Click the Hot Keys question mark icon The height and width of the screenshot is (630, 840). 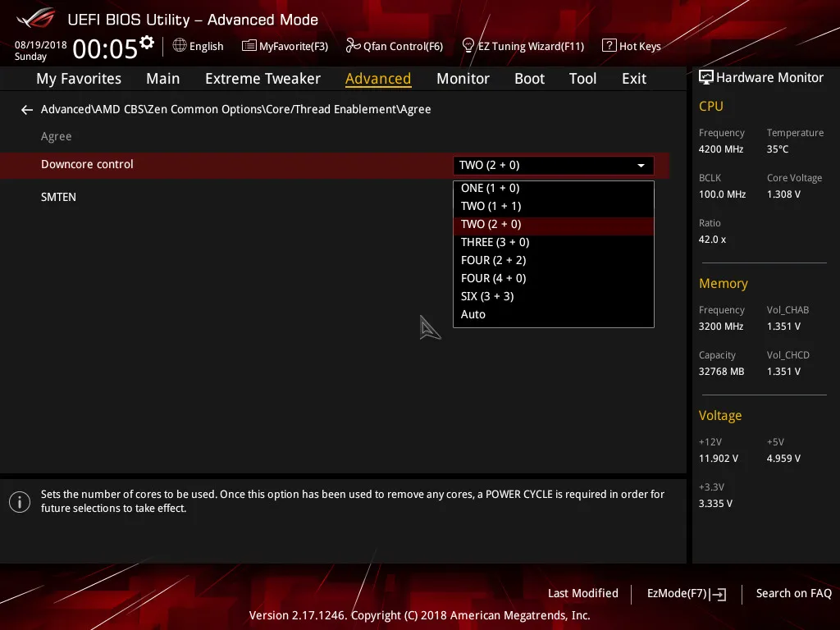[x=609, y=46]
